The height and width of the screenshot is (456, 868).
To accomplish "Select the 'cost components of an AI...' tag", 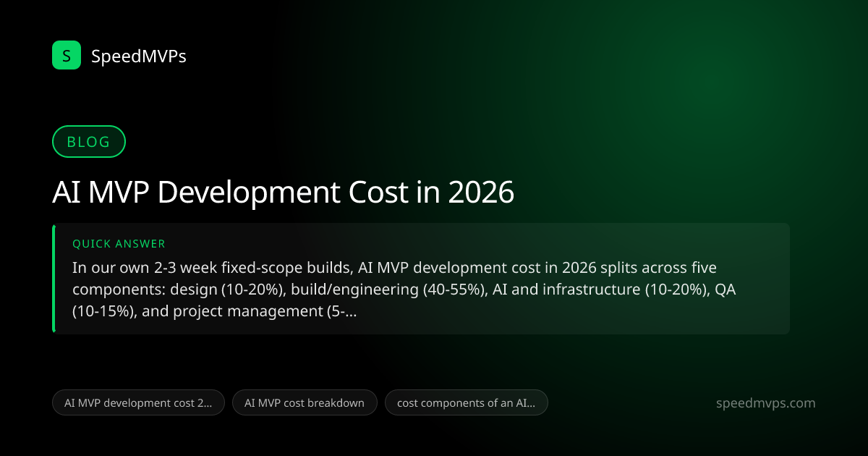I will click(467, 403).
